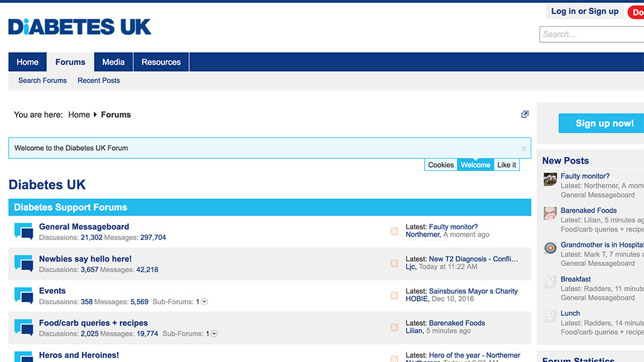Image resolution: width=644 pixels, height=362 pixels.
Task: Open RSS feed for Food/carb queries
Action: point(394,327)
